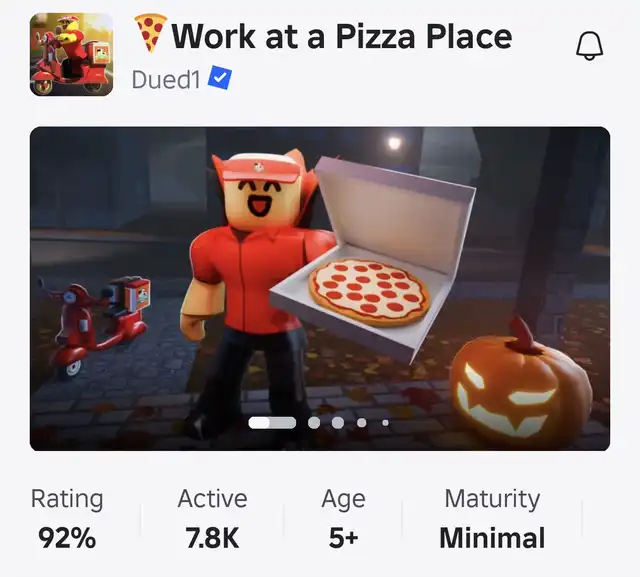
Task: Jump to the third carousel dot
Action: click(x=338, y=423)
